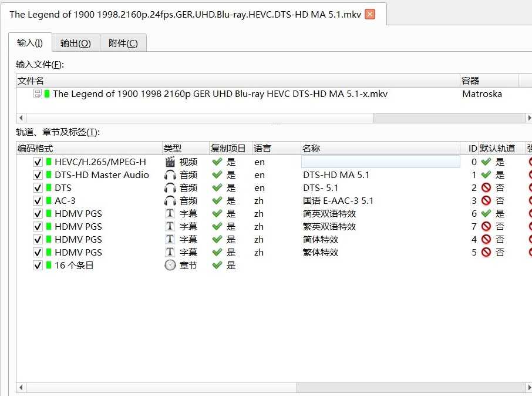Image resolution: width=532 pixels, height=396 pixels.
Task: Uncheck the DTS audio track checkbox
Action: tap(38, 188)
